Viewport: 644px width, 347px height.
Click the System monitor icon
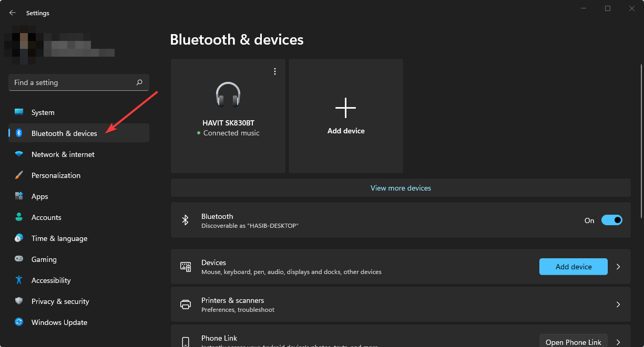coord(19,112)
